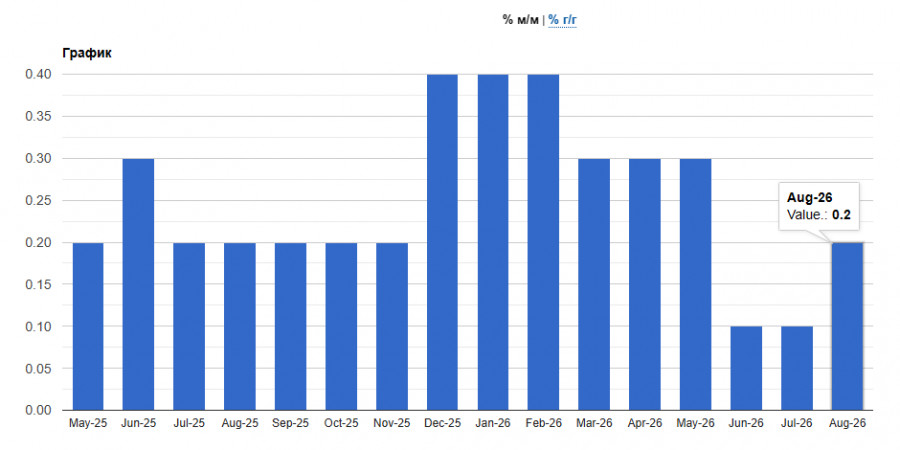Screen dimensions: 900x450
Task: Click the Jan-26 x-axis label
Action: pos(492,424)
